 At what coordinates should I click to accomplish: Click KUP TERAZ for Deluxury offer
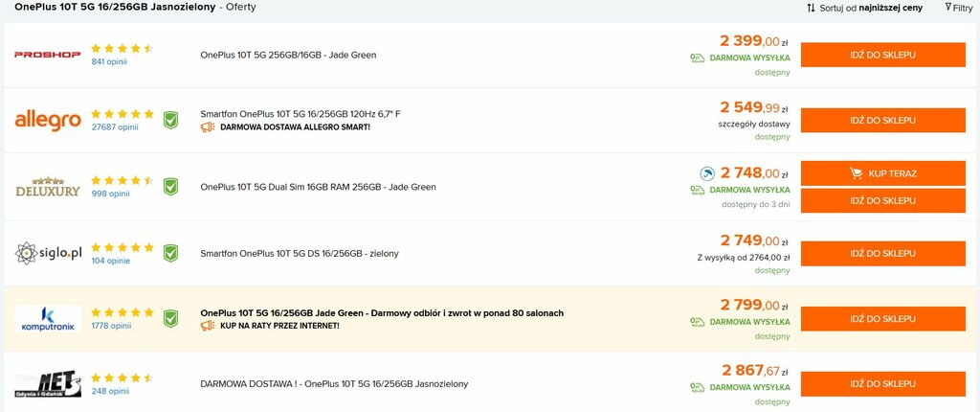[x=882, y=173]
